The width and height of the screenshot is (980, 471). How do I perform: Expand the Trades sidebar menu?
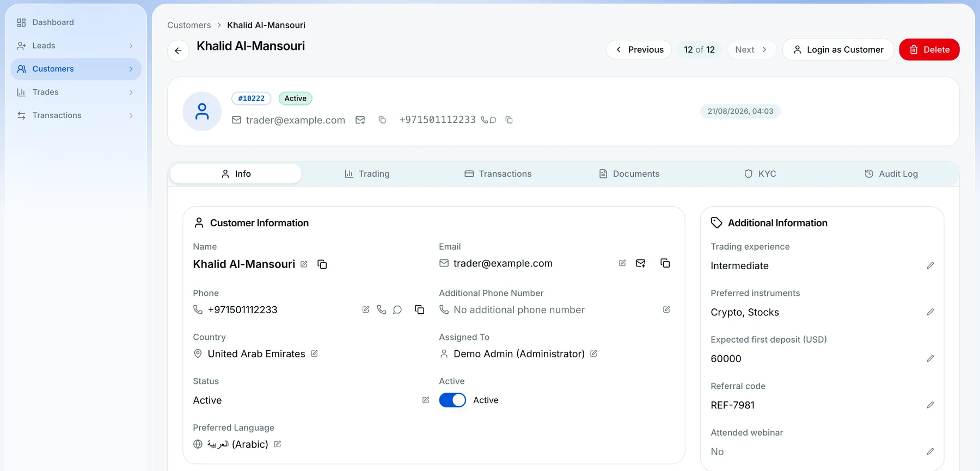(x=76, y=92)
